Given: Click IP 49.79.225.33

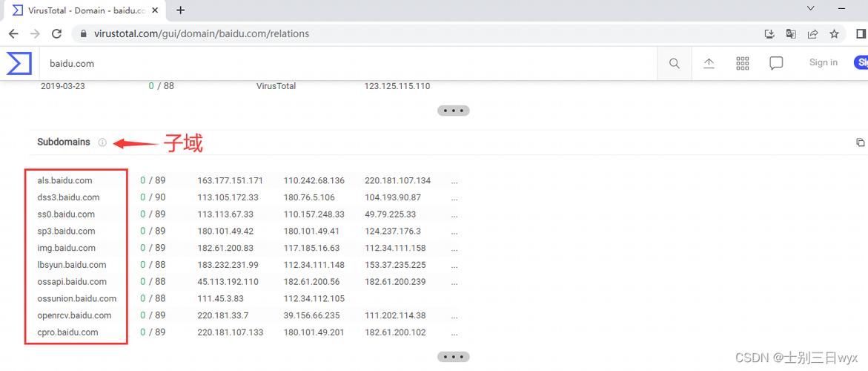Looking at the screenshot, I should (x=391, y=214).
